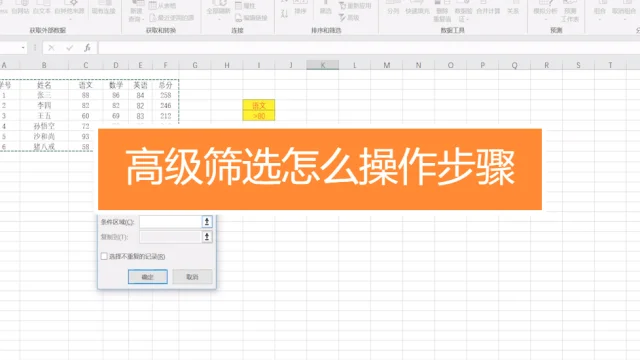The width and height of the screenshot is (640, 360).
Task: Select the cell containing 沙和尚
Action: (44, 136)
